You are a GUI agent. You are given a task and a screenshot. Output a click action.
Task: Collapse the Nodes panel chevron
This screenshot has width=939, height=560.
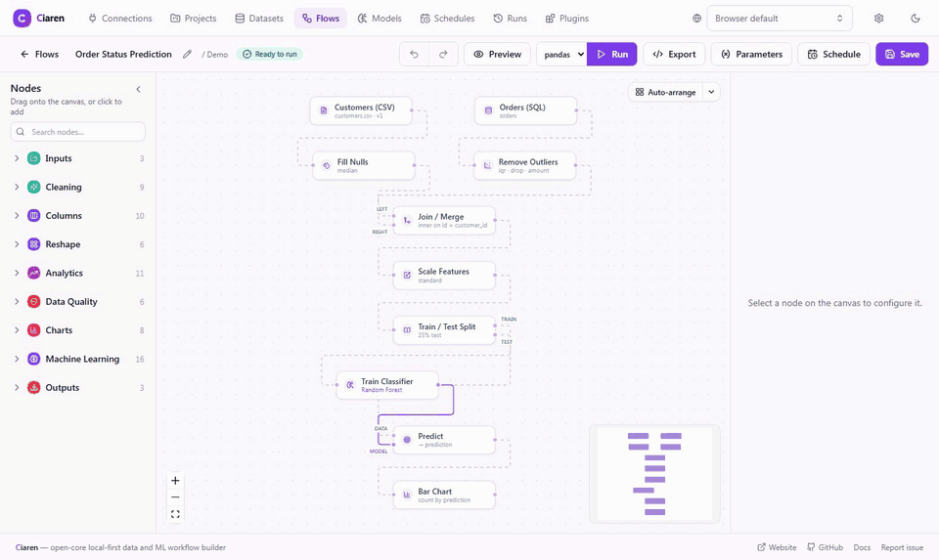(x=138, y=89)
